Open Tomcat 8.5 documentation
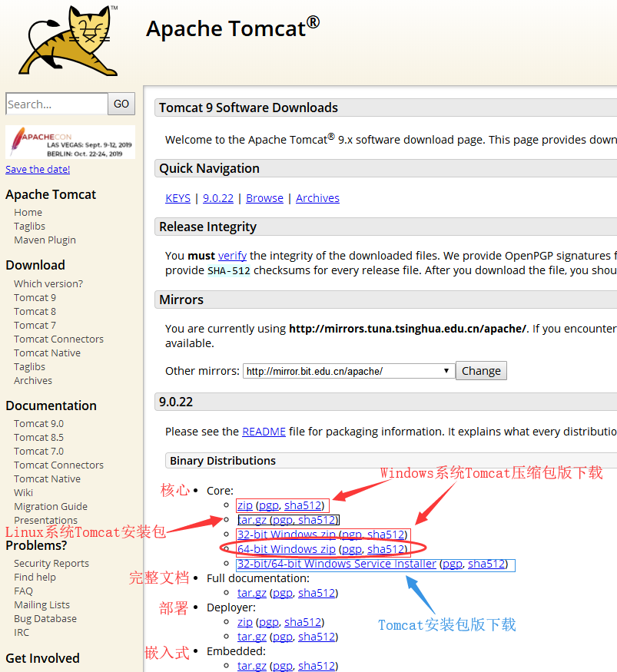 [38, 437]
